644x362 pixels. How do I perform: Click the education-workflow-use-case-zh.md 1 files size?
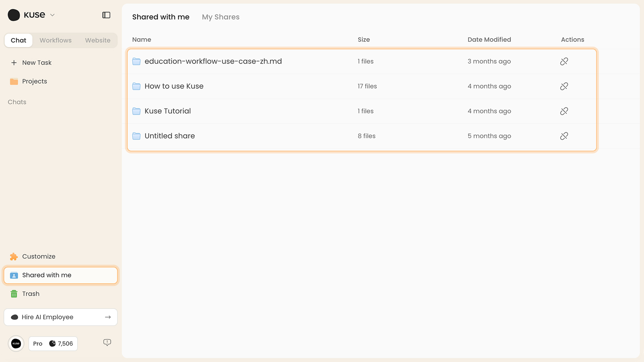click(x=366, y=62)
